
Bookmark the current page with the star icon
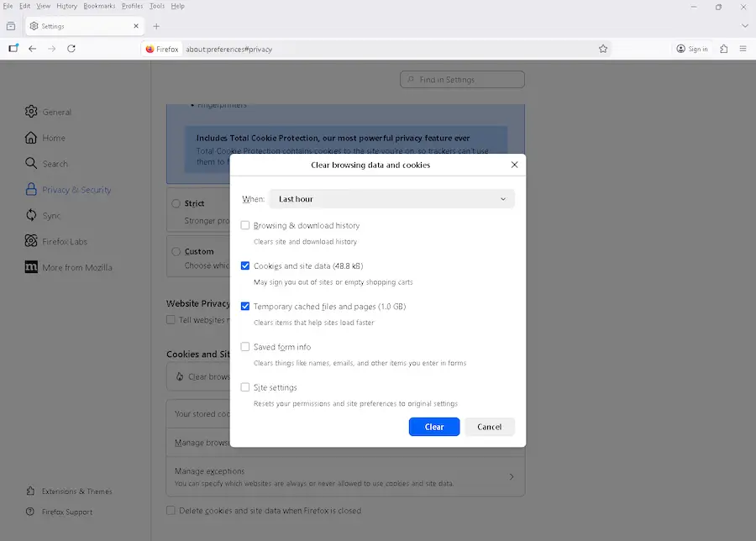pos(603,49)
